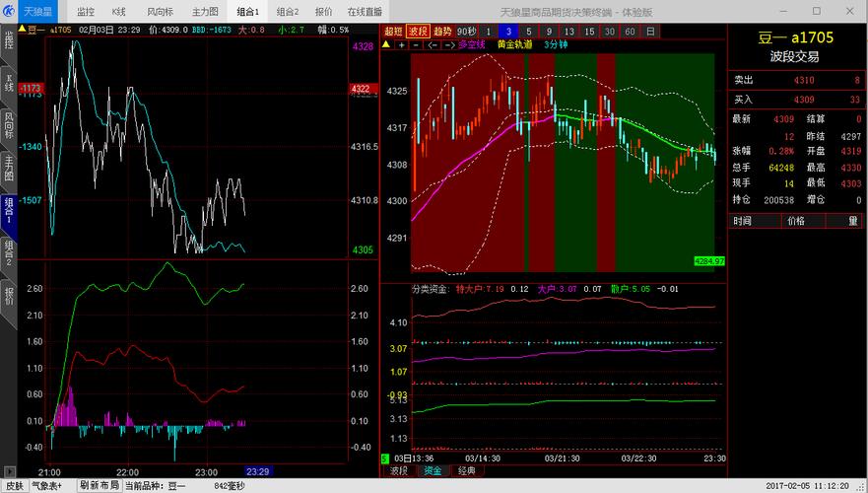Screen dimensions: 868x493
Task: Click the green S icon below indicator
Action: click(x=384, y=458)
